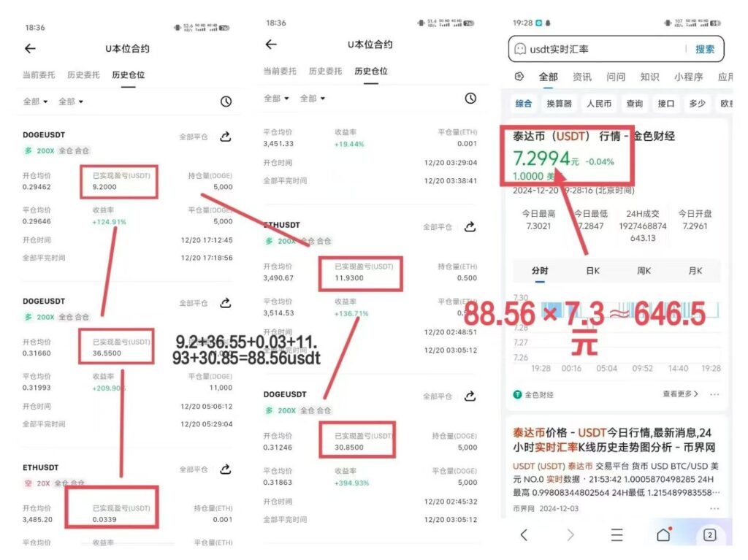Viewport: 748px width, 560px height.
Task: Tap 今日开盘 7.2961 value
Action: coord(695,226)
